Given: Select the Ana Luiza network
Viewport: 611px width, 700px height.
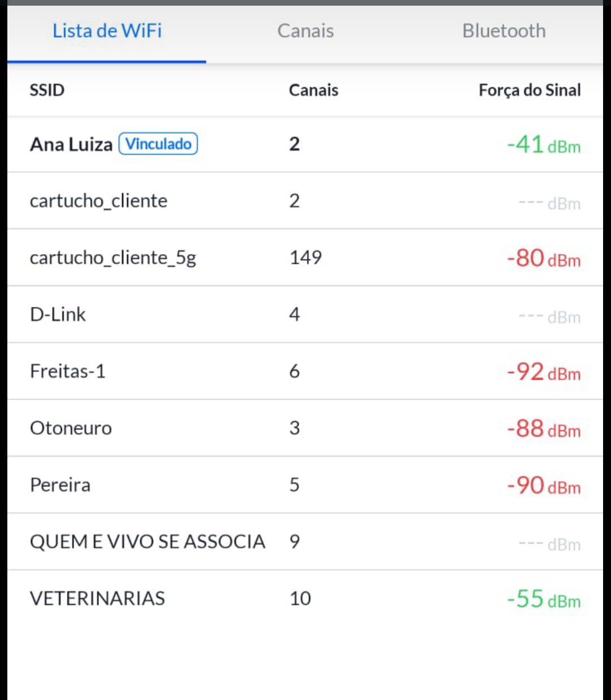Looking at the screenshot, I should 71,145.
